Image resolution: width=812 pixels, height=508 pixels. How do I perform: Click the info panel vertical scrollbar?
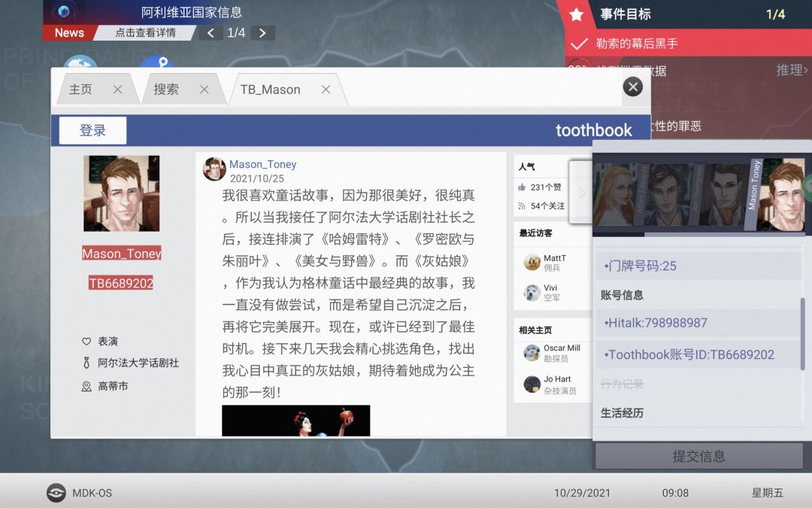coord(803,334)
